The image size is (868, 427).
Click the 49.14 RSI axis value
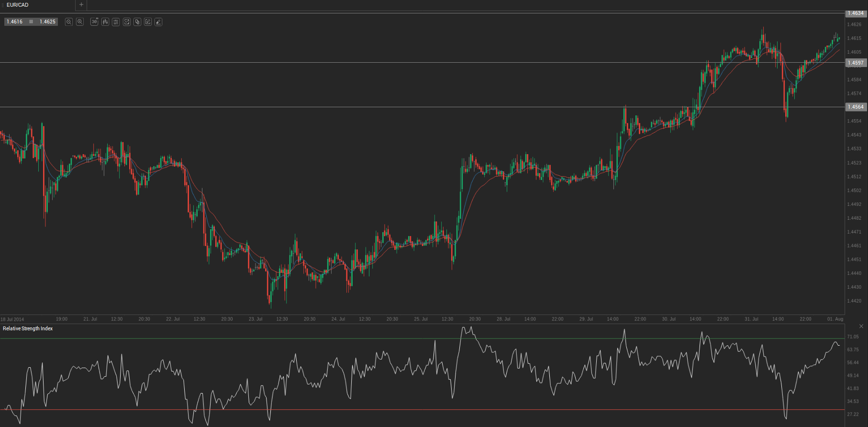point(853,376)
